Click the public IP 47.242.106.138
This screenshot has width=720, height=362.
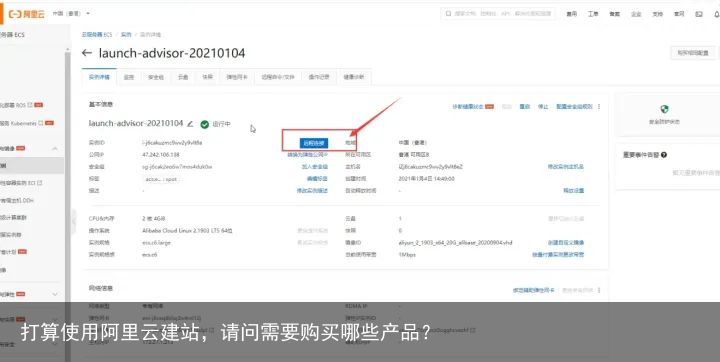point(161,155)
